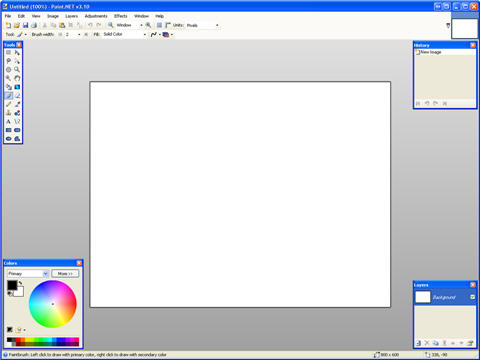Duplicate layer using Layers panel icon
This screenshot has height=360, width=480.
tap(436, 343)
